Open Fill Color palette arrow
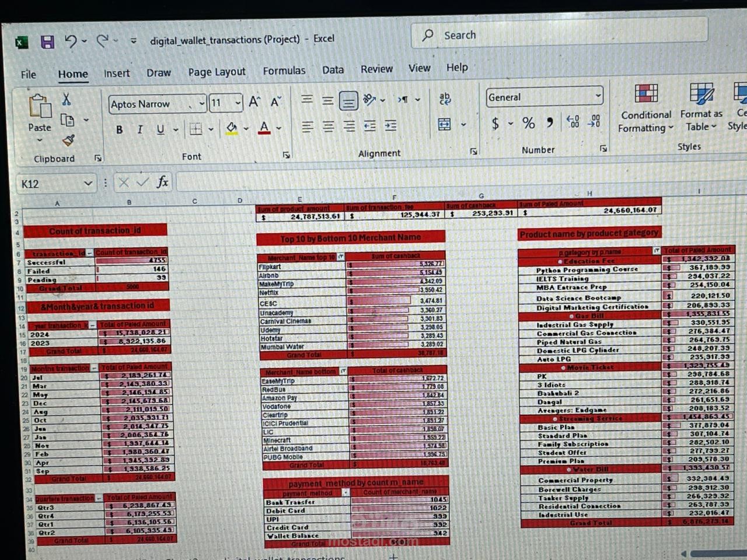This screenshot has width=747, height=560. [246, 128]
